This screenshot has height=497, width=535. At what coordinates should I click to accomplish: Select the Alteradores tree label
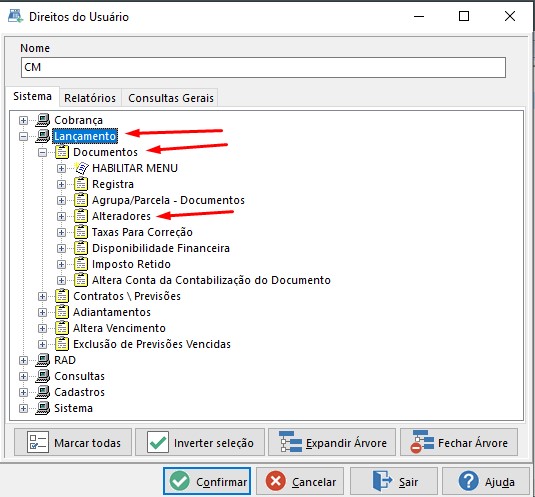coord(121,216)
